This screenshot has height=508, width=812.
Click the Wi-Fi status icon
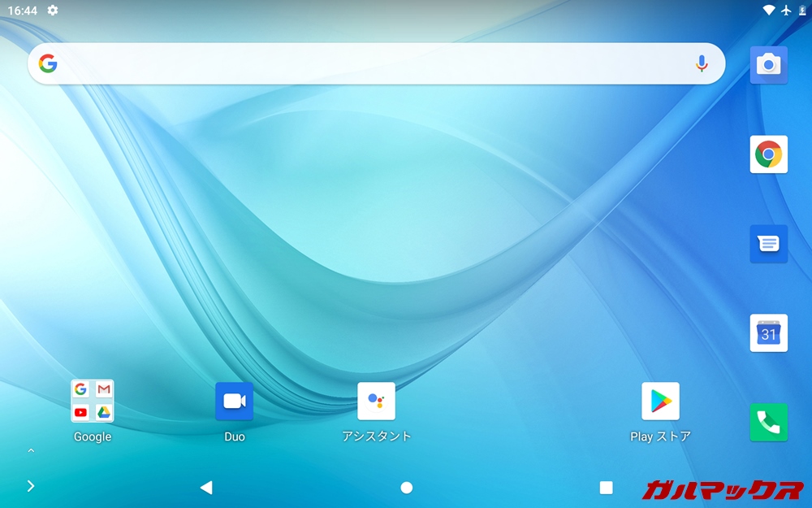768,10
